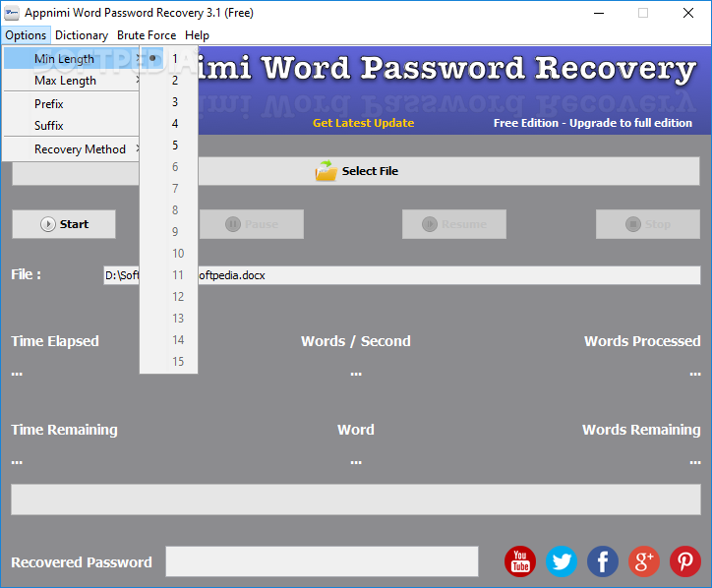The image size is (712, 588).
Task: Select min length 7
Action: click(168, 189)
